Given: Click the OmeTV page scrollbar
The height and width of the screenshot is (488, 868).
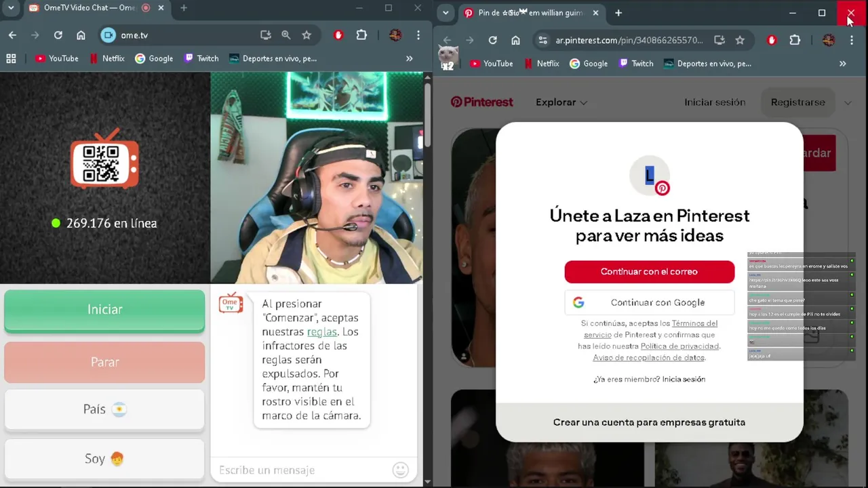Looking at the screenshot, I should (x=427, y=115).
